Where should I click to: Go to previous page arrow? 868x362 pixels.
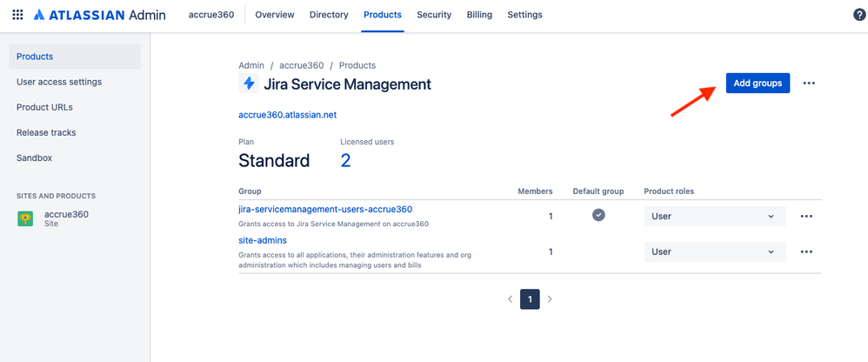point(510,299)
